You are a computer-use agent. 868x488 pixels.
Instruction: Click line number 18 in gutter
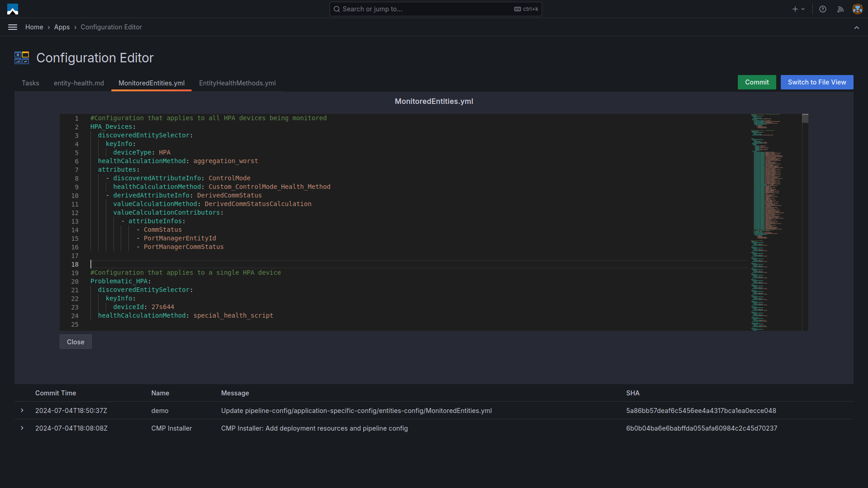tap(75, 264)
